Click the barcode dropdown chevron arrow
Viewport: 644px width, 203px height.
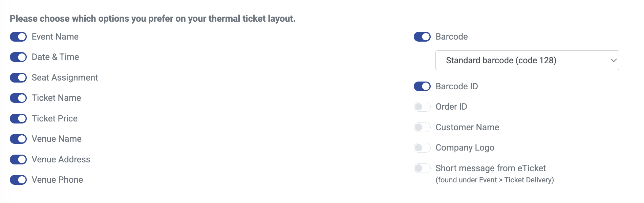click(x=613, y=60)
